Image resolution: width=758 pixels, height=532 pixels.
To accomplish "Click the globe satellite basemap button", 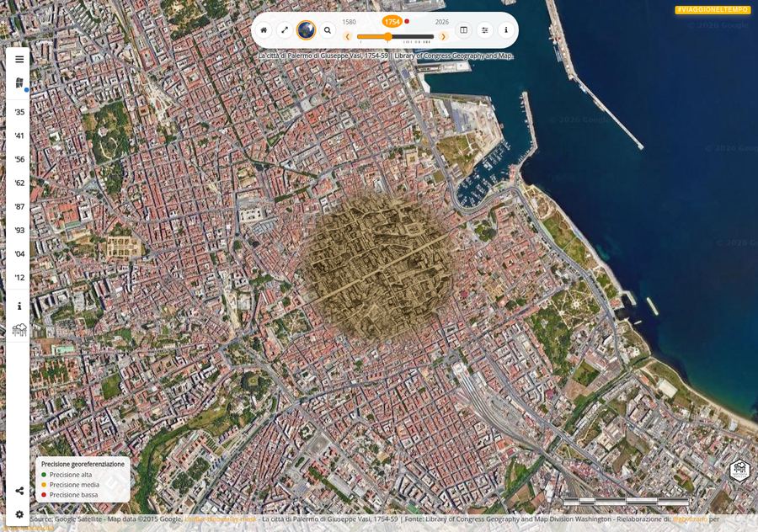I will coord(306,30).
